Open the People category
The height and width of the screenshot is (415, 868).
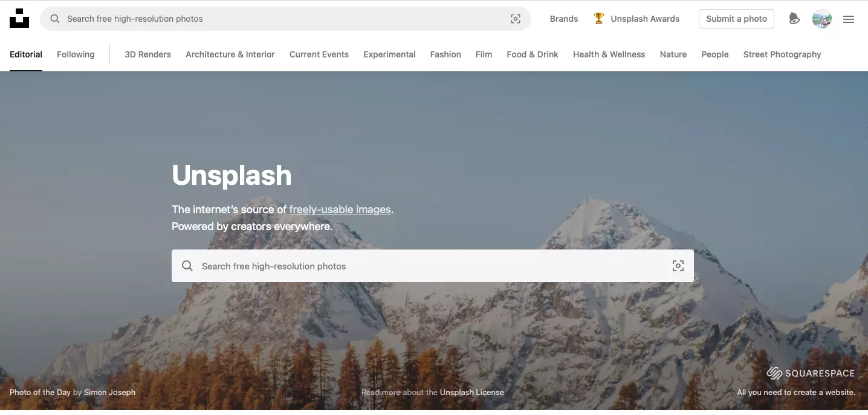pyautogui.click(x=715, y=54)
